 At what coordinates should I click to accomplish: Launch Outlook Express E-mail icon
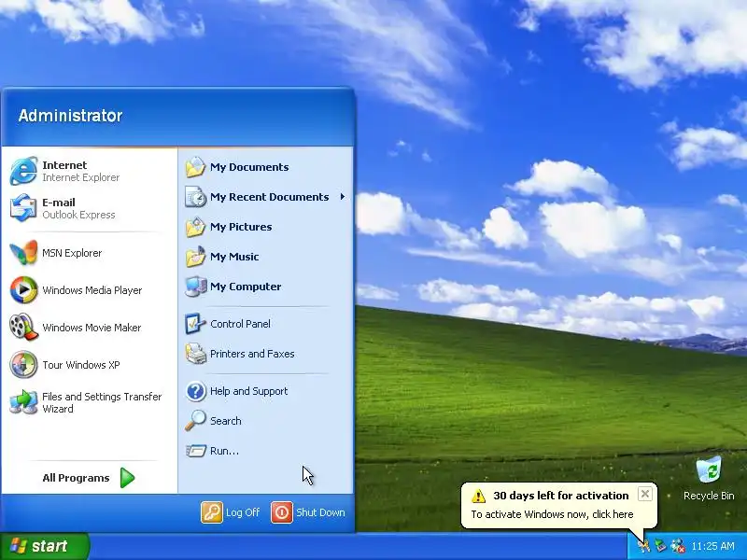(23, 207)
